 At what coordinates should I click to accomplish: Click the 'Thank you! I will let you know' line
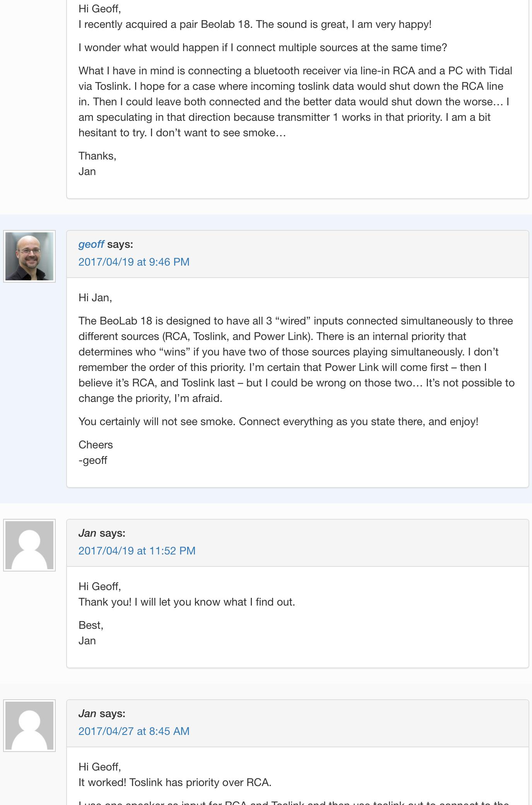point(187,602)
